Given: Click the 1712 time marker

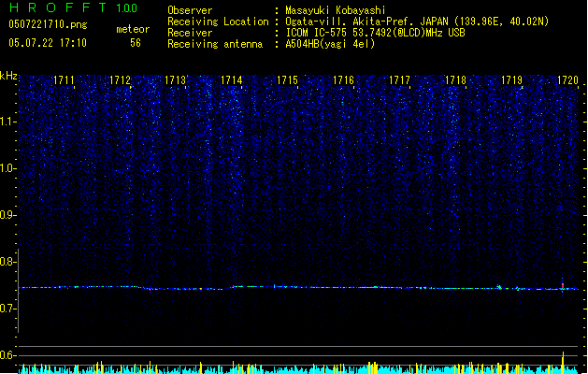Looking at the screenshot, I should (120, 80).
